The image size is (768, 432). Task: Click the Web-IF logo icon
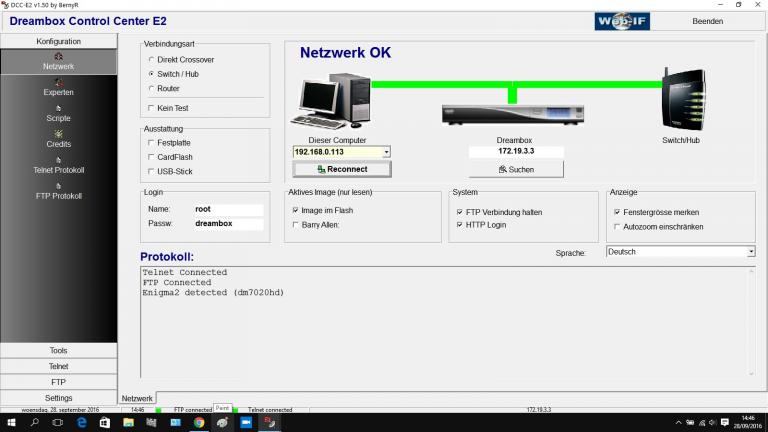coord(622,21)
